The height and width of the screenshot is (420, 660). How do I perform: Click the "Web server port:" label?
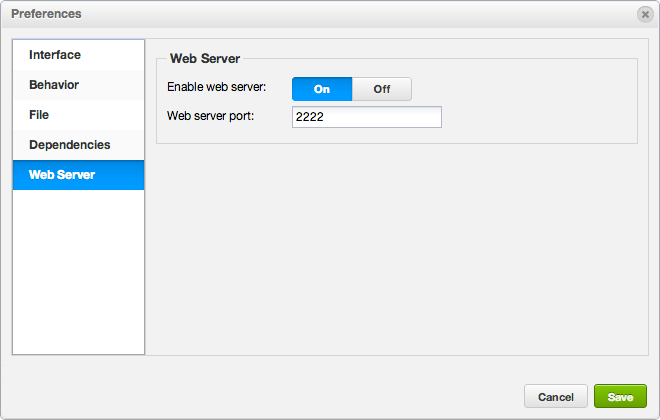click(210, 116)
